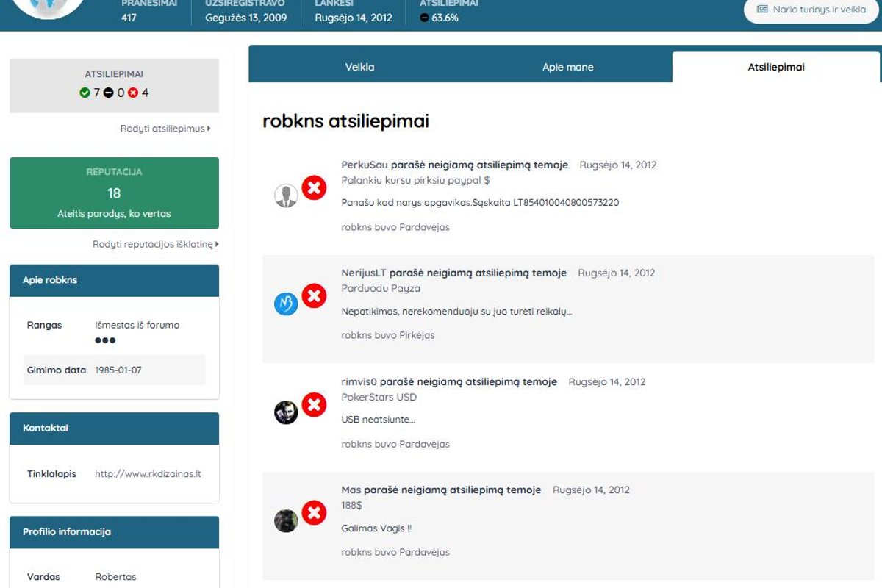This screenshot has width=882, height=588.
Task: Click the red X icon on PerkuSau's negative feedback
Action: pos(314,187)
